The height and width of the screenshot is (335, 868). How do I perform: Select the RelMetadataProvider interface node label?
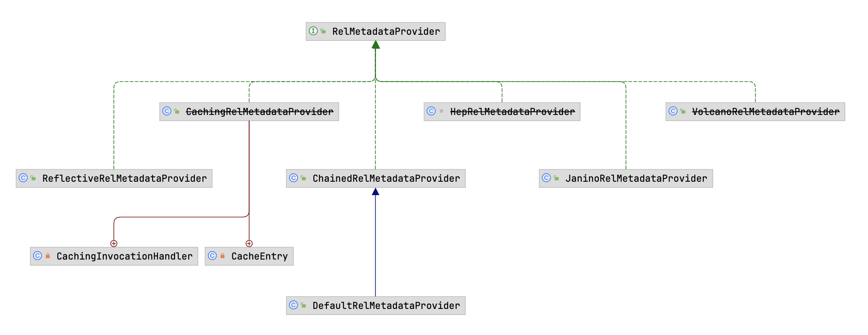click(386, 32)
